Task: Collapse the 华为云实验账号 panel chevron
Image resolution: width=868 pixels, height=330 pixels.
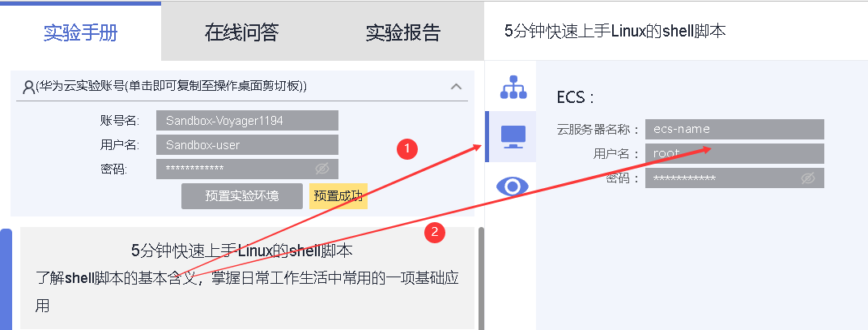Action: [456, 87]
